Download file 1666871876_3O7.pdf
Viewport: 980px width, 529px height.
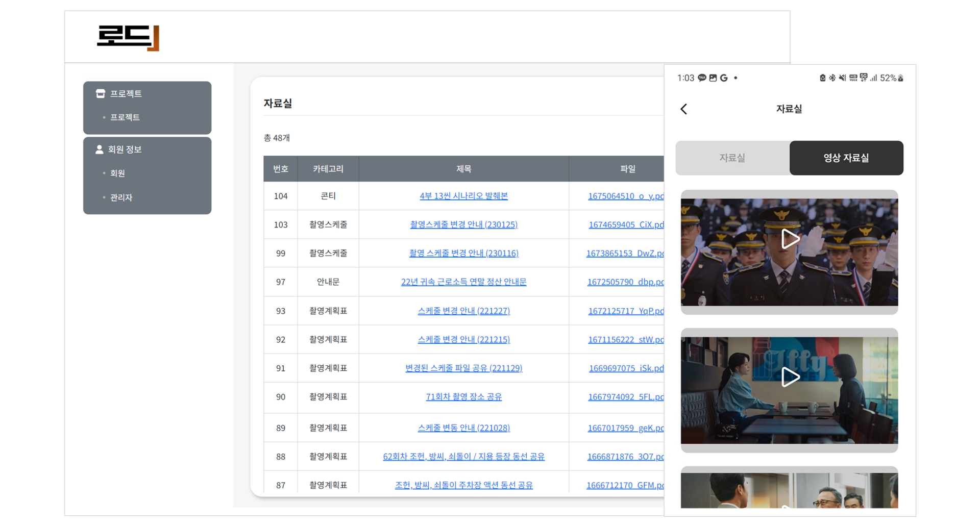[x=625, y=457]
